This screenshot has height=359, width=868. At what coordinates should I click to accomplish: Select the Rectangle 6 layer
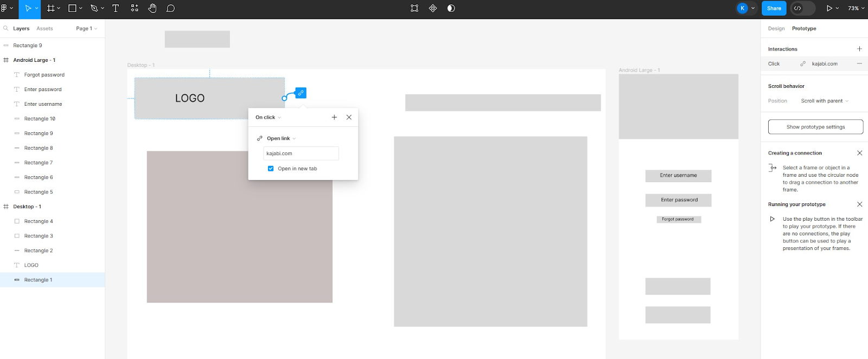(53, 177)
